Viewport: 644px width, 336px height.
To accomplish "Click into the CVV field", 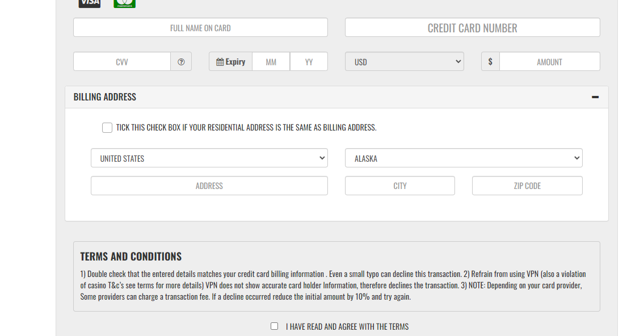I will 122,62.
